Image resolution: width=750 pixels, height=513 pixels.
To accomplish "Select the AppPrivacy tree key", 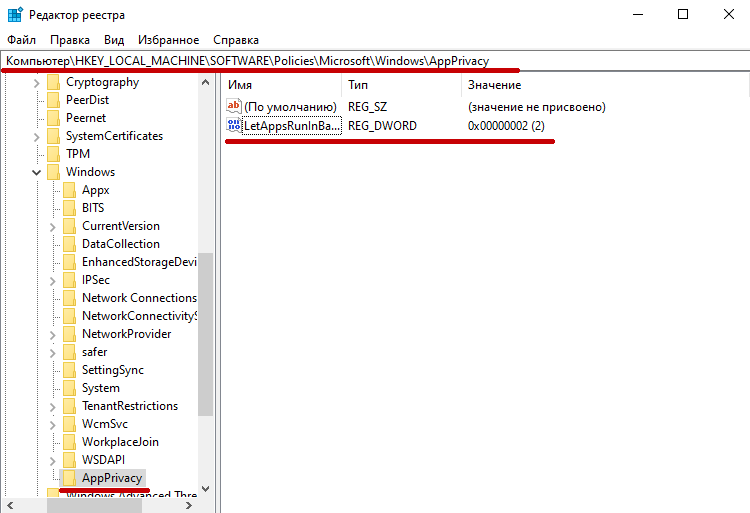I will [112, 478].
